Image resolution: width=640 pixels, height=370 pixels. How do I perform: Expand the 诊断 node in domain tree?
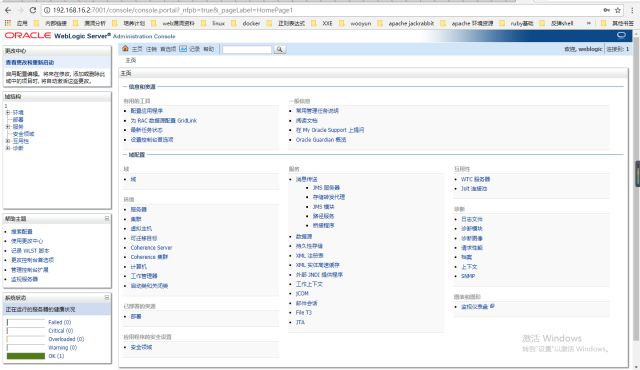8,148
